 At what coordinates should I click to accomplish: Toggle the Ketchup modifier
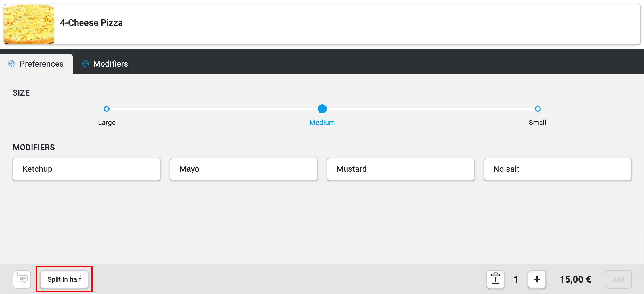pyautogui.click(x=87, y=169)
